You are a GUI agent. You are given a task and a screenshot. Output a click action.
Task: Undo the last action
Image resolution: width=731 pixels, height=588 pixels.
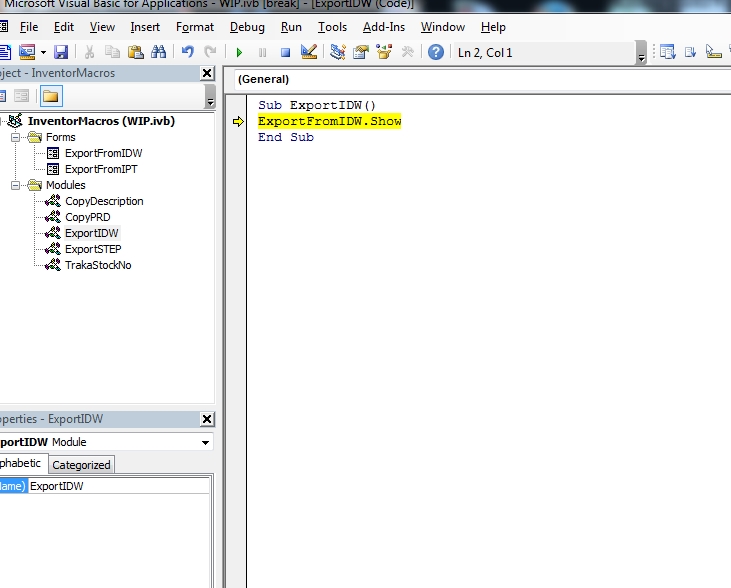coord(188,52)
